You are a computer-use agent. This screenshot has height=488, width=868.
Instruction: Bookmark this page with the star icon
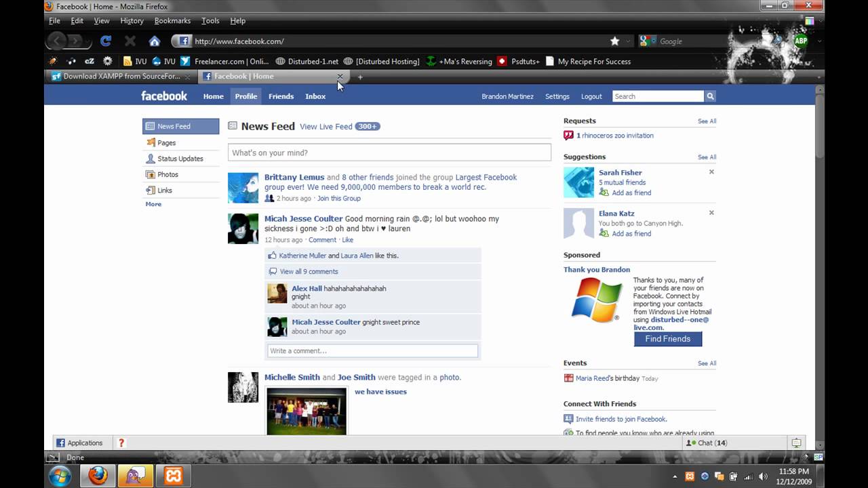point(615,41)
